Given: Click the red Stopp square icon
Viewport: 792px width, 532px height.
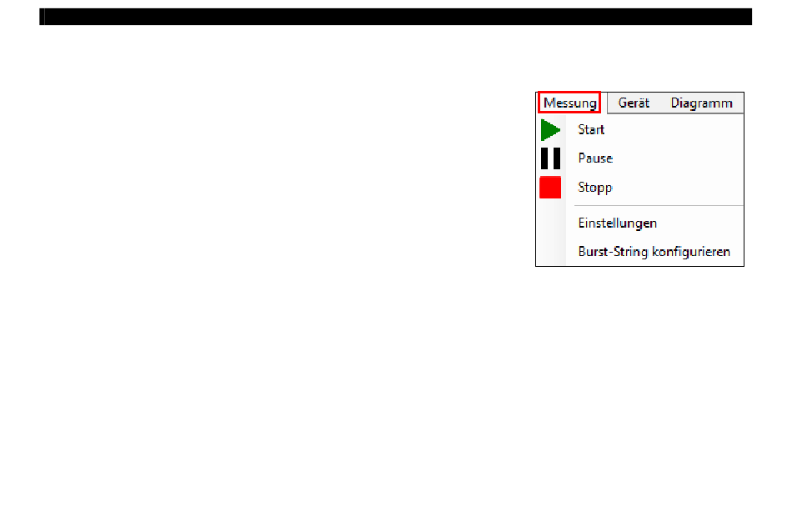Looking at the screenshot, I should (550, 188).
